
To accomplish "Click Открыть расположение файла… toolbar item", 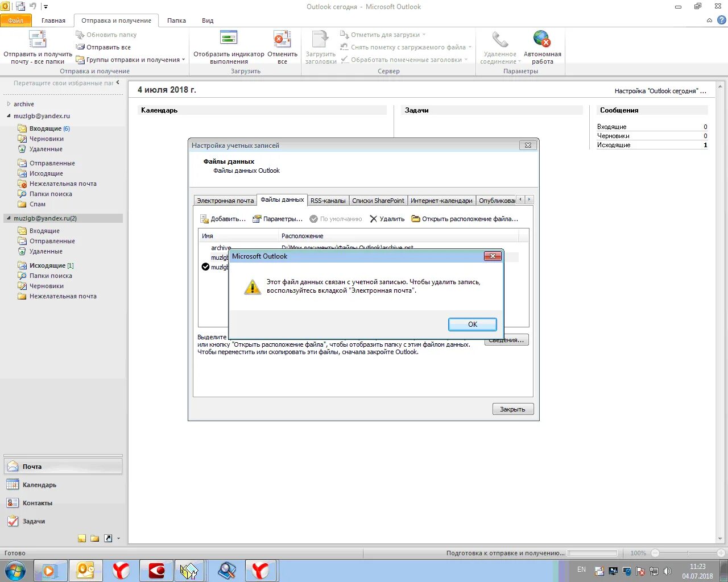I will (465, 219).
